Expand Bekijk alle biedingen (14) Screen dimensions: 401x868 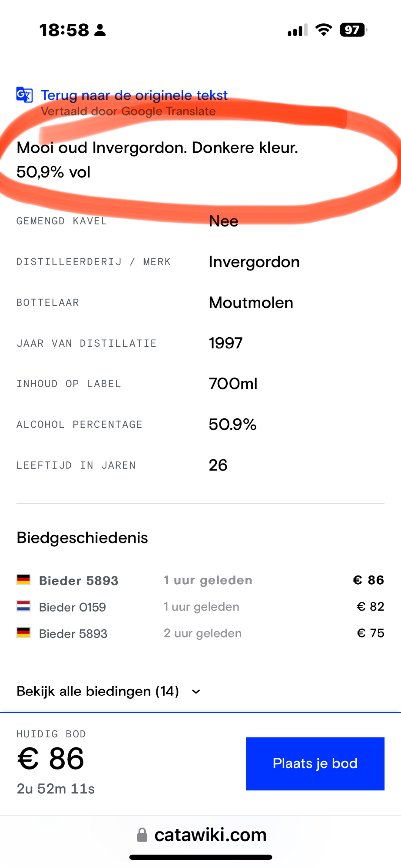(109, 691)
